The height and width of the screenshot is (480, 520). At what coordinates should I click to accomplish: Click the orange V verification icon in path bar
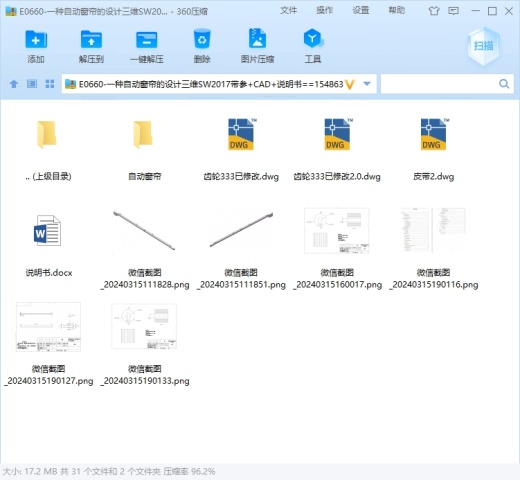(350, 84)
